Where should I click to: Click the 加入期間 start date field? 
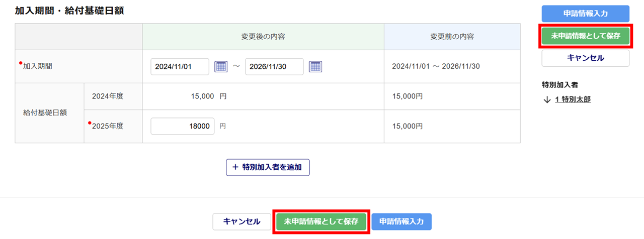180,66
